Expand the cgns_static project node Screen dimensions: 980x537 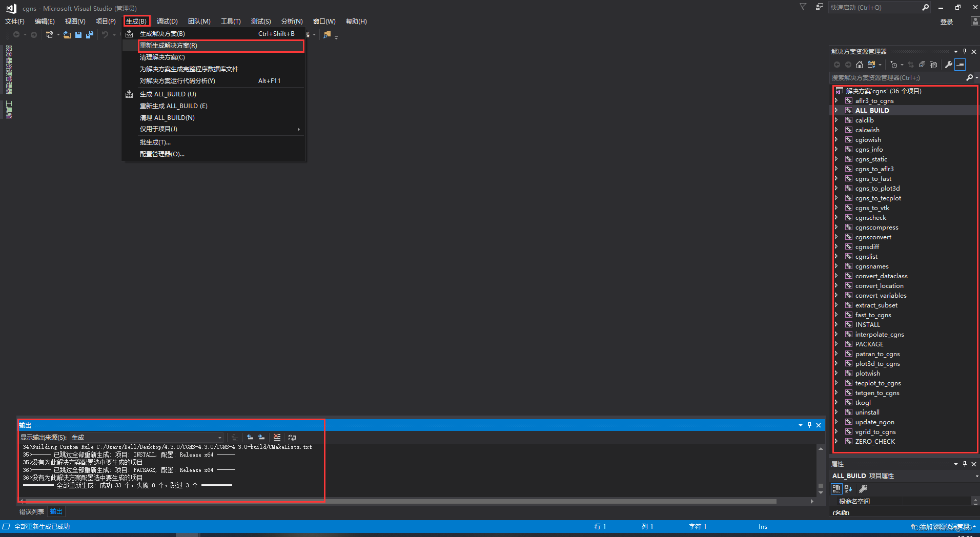click(836, 159)
